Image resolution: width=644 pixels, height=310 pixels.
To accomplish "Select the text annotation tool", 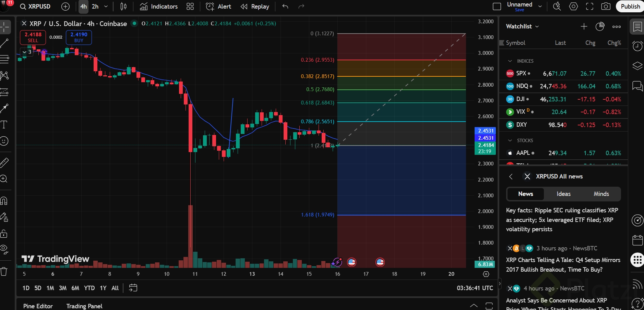I will click(x=4, y=125).
